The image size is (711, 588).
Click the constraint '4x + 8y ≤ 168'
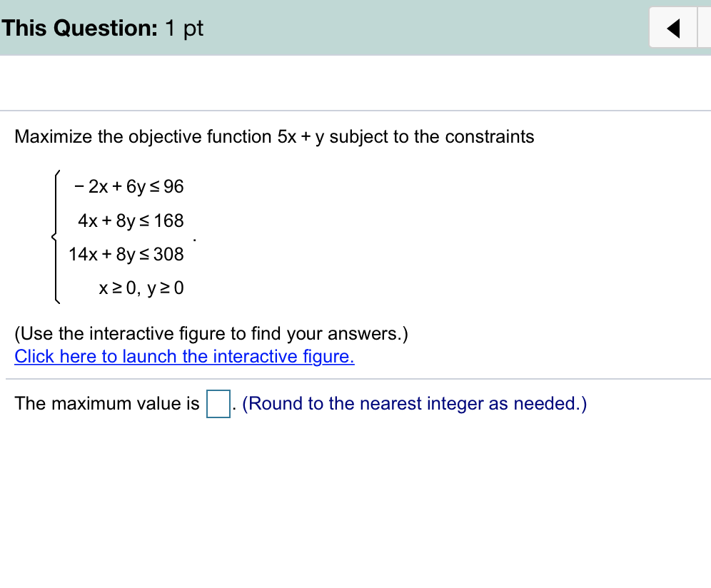(x=131, y=220)
